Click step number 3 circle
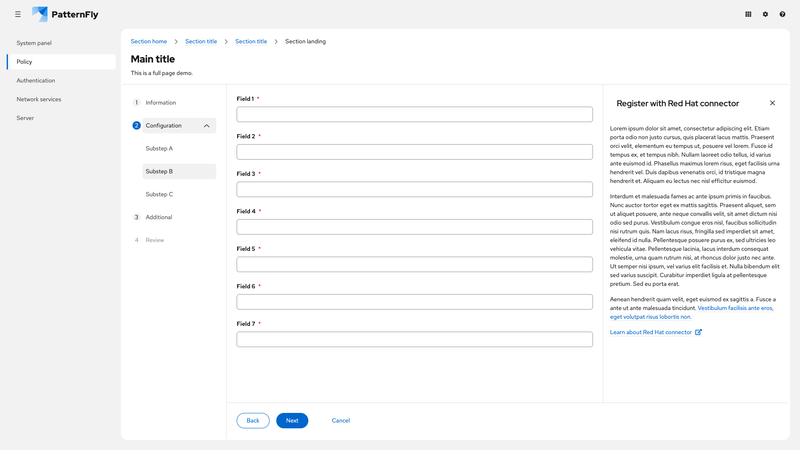The height and width of the screenshot is (450, 800). pyautogui.click(x=136, y=217)
